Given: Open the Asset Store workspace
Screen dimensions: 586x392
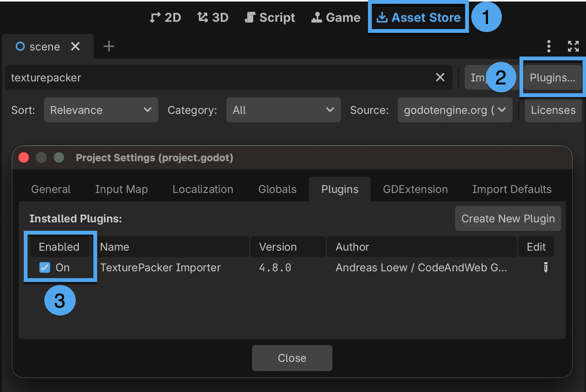Looking at the screenshot, I should (x=418, y=18).
